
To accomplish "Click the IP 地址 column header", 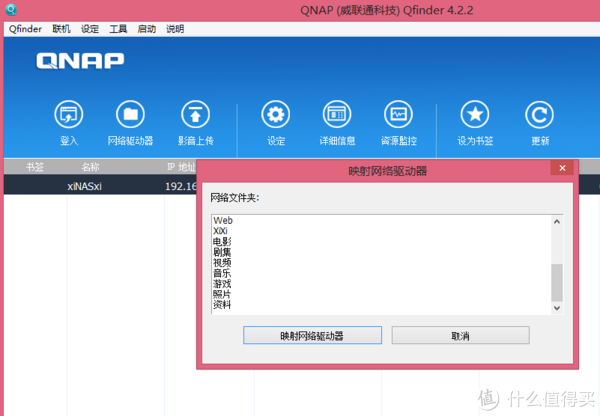I will click(x=181, y=167).
